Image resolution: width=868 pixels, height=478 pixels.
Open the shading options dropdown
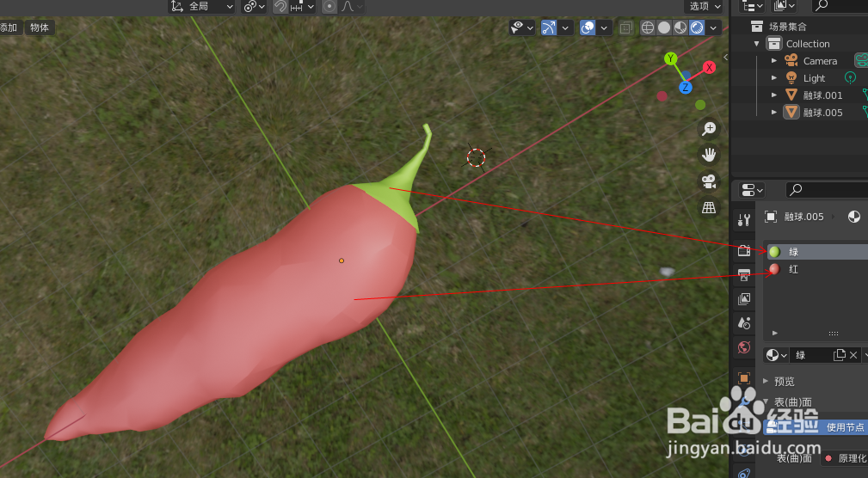[713, 28]
